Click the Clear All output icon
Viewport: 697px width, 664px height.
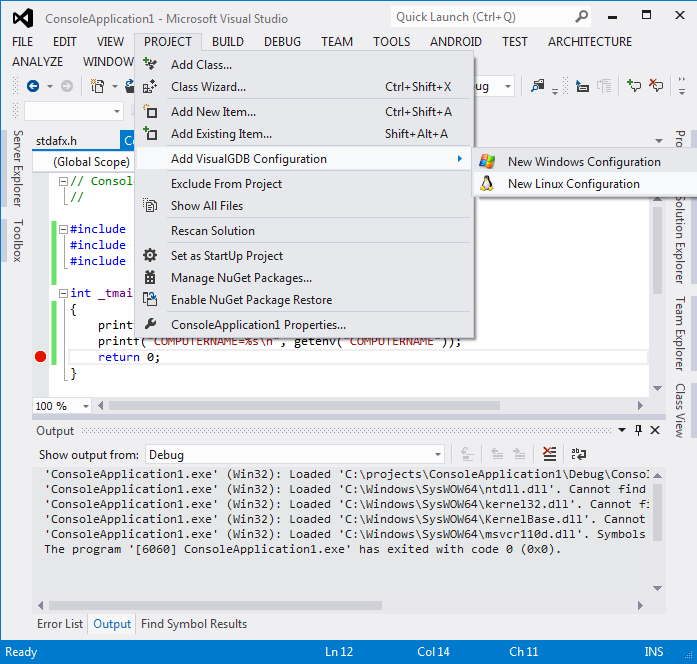pyautogui.click(x=549, y=454)
